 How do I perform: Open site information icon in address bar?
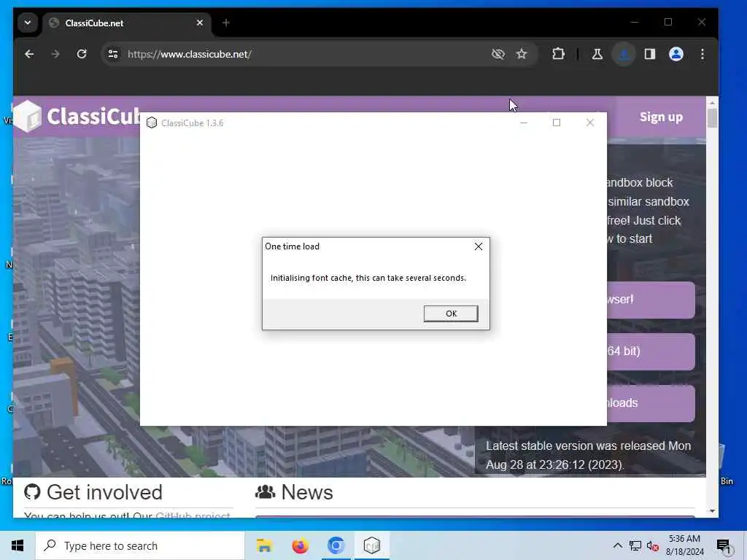(113, 54)
